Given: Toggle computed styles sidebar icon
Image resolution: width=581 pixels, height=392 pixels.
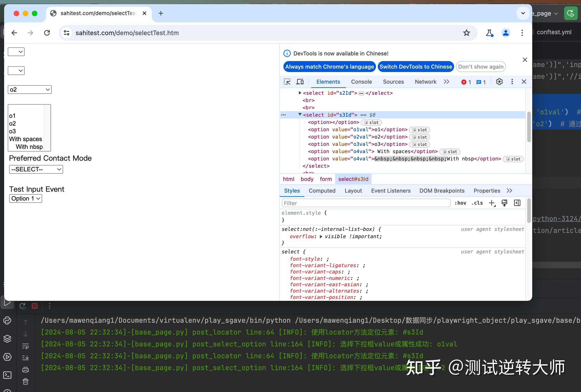Looking at the screenshot, I should click(517, 203).
